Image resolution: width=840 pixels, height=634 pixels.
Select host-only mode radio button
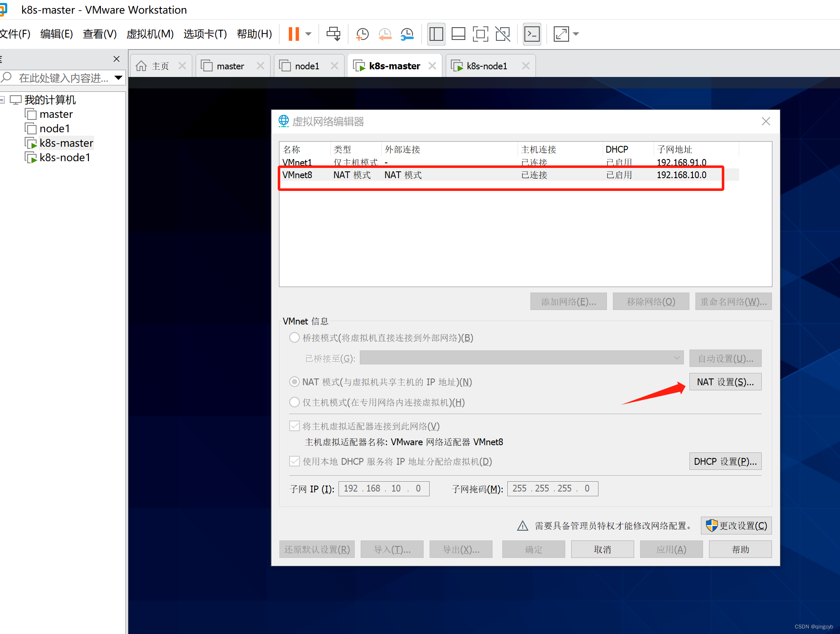tap(294, 402)
